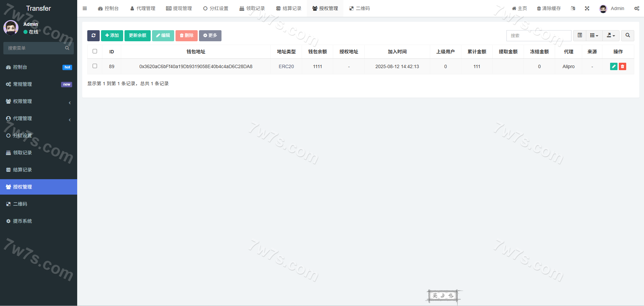
Task: Click the language switch icon in the header
Action: click(x=573, y=8)
